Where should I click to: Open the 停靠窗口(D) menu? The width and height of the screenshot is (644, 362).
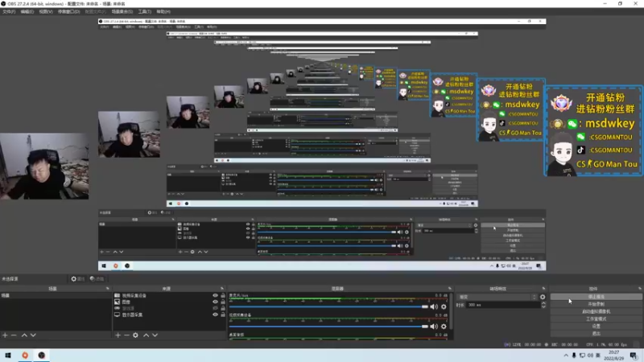pyautogui.click(x=68, y=11)
